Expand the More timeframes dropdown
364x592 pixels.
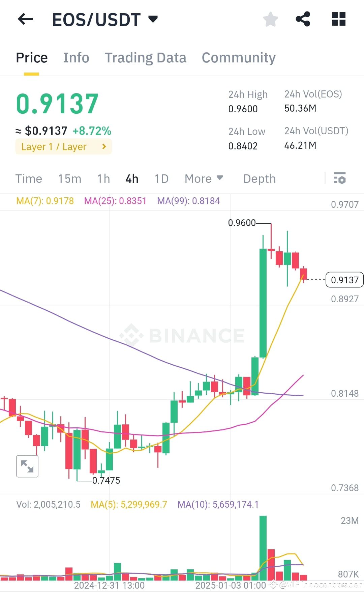[x=203, y=178]
